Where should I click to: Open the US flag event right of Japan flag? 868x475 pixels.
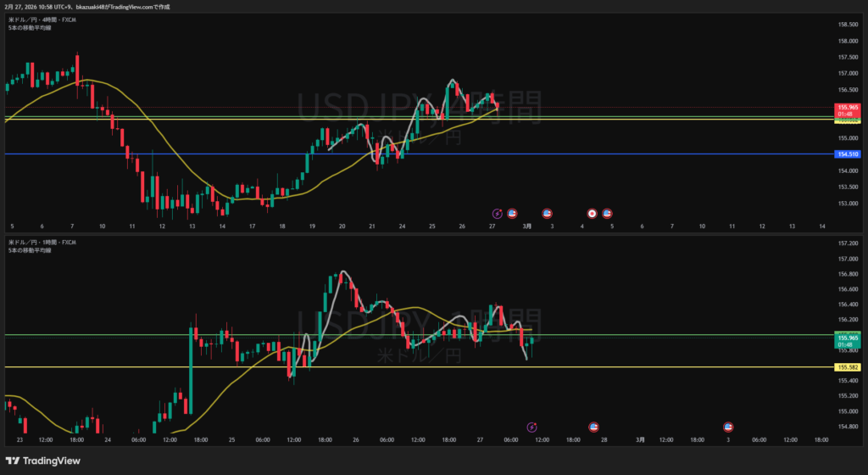(608, 213)
